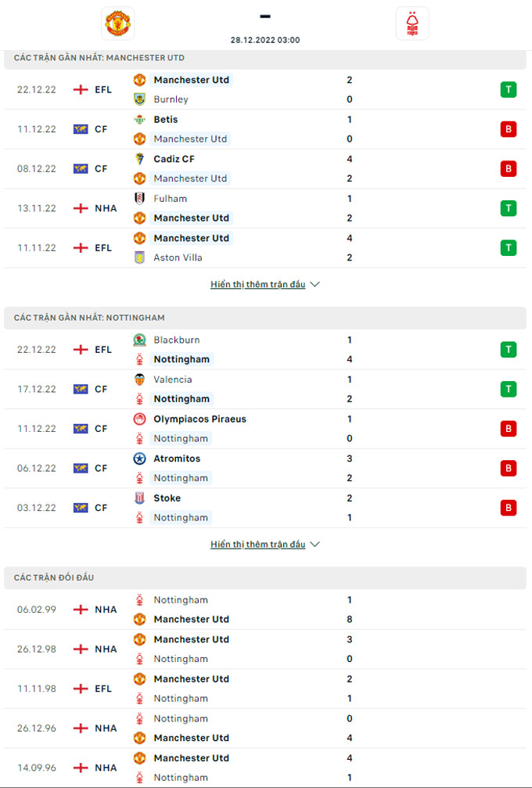532x788 pixels.
Task: Click the England flag beside the 13.11.22 match
Action: tap(80, 208)
